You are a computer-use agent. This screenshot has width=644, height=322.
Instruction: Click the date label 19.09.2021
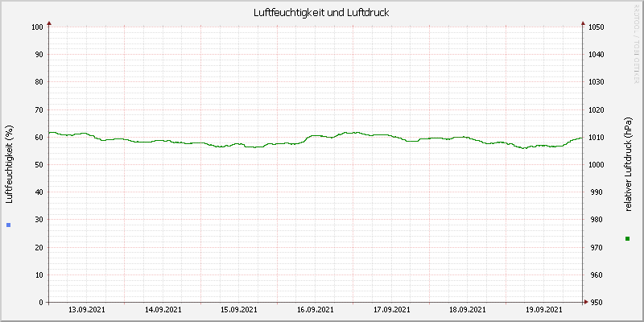pyautogui.click(x=544, y=310)
